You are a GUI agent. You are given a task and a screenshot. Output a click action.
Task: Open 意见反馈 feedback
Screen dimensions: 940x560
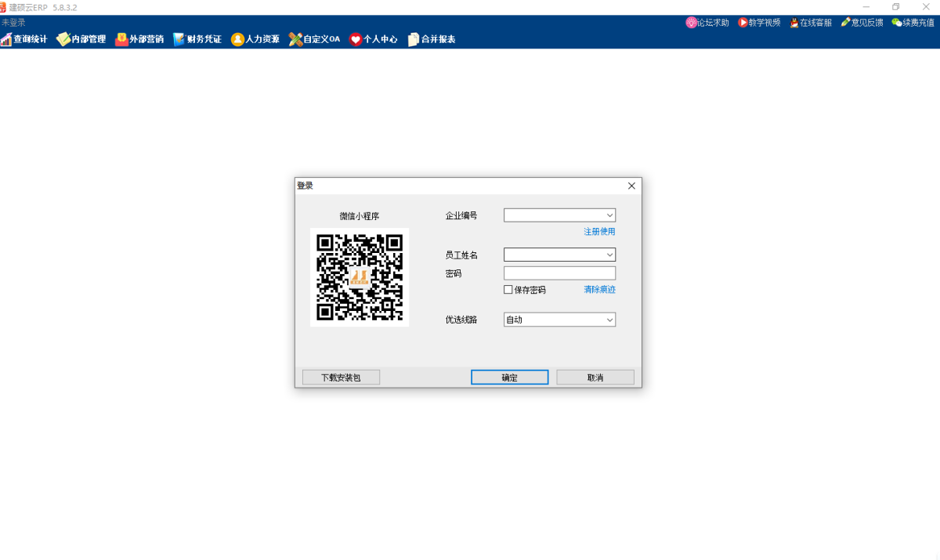pyautogui.click(x=862, y=22)
